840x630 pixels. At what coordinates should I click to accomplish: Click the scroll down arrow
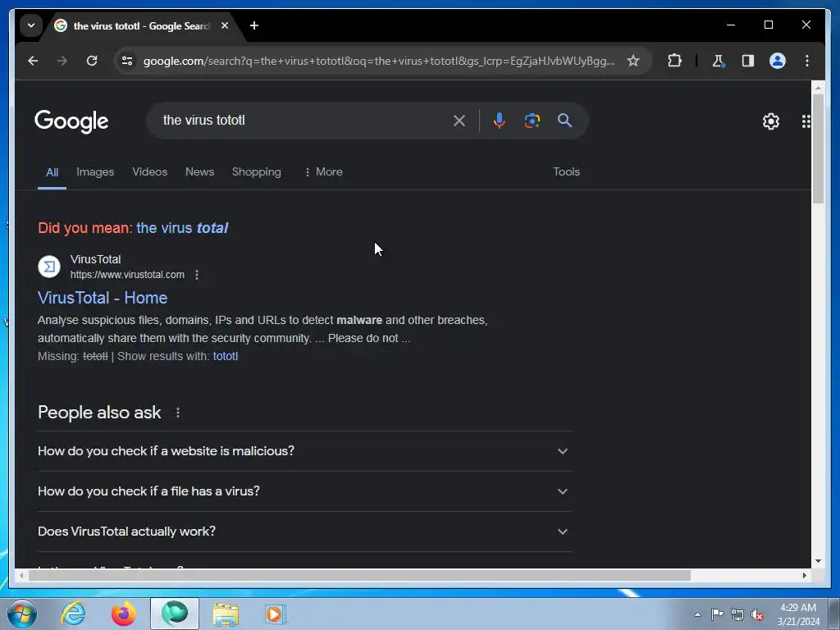click(818, 561)
